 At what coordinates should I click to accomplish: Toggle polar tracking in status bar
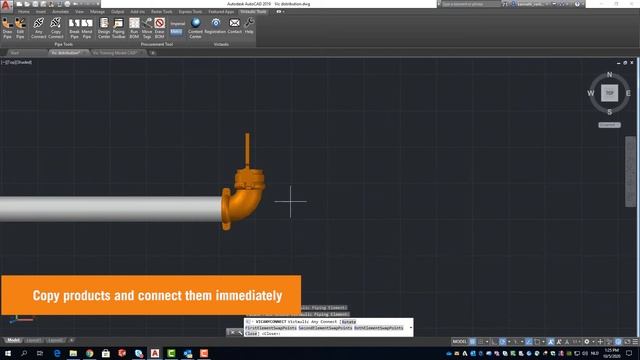coord(502,342)
